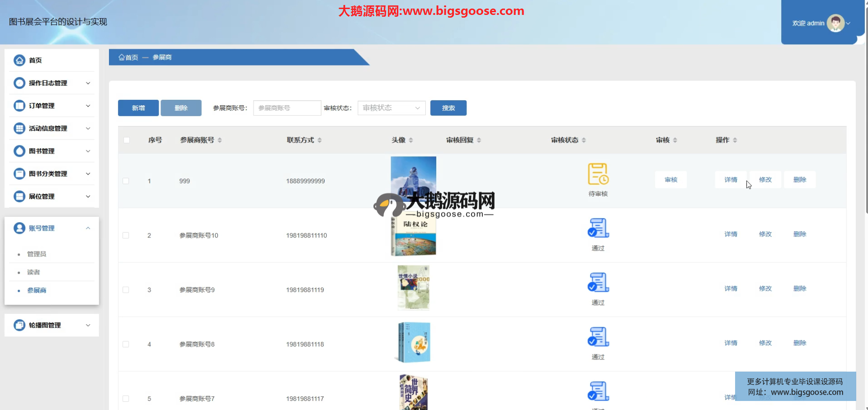Click the approved status icon for 参展商账号10
Image resolution: width=868 pixels, height=410 pixels.
pos(598,228)
